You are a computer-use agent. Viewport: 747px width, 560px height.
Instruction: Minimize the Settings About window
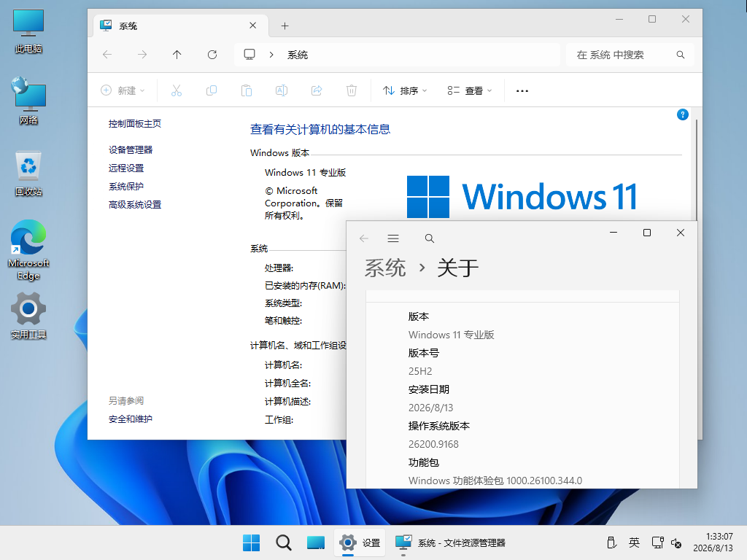614,233
